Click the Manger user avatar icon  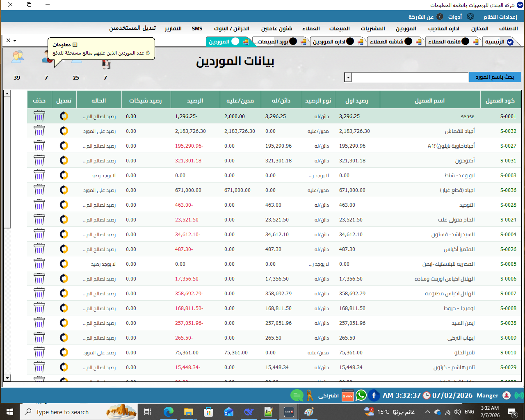tap(507, 395)
